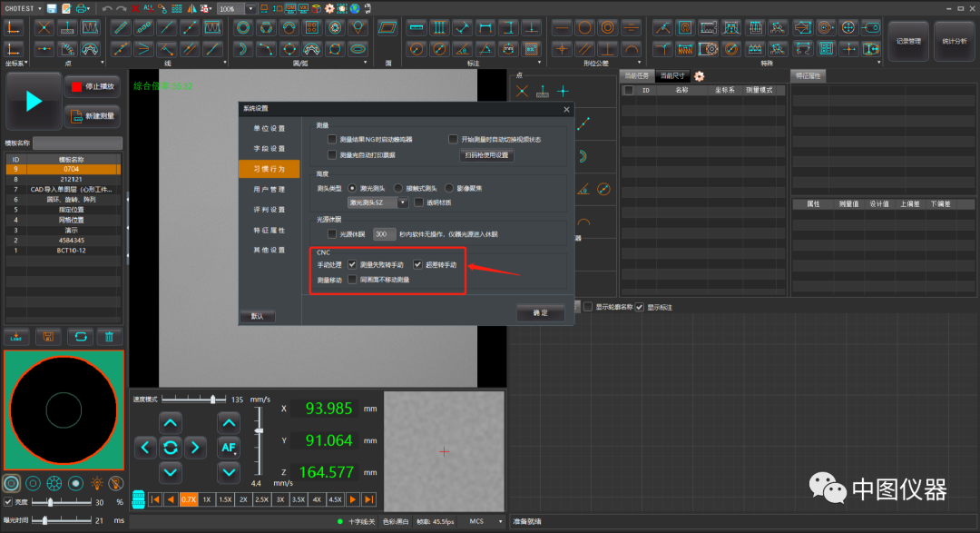Click the gear icon beside 当前尺寸 tab

pyautogui.click(x=699, y=75)
